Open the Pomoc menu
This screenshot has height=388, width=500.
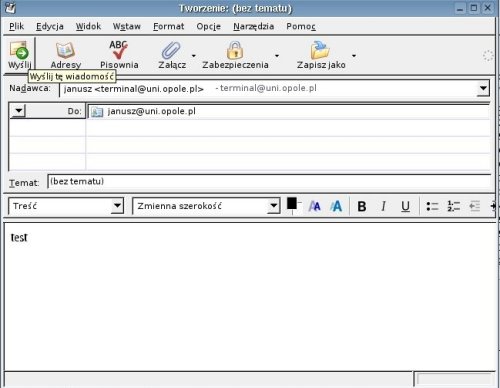click(301, 26)
